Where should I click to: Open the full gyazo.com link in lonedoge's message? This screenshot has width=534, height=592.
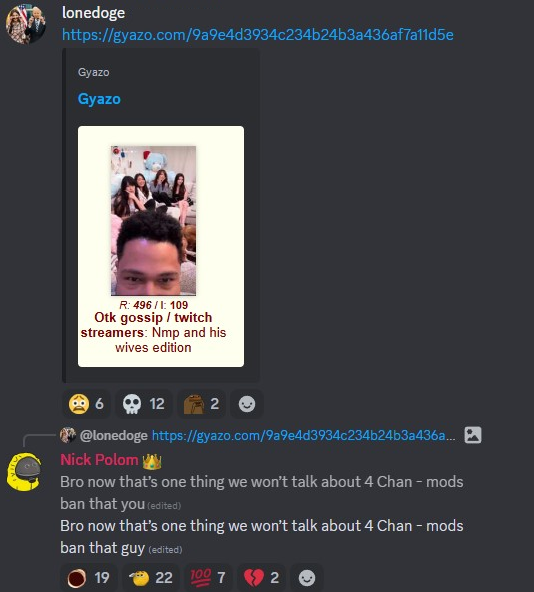[258, 35]
